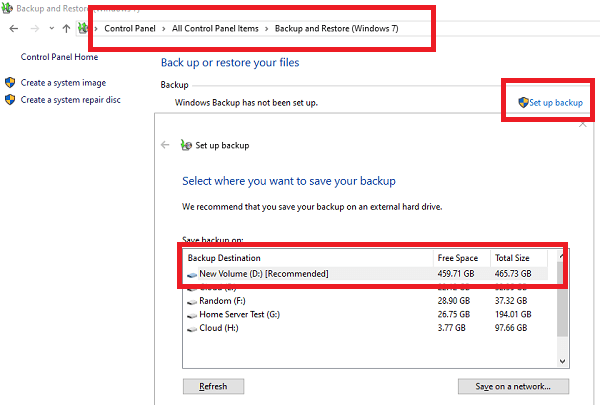
Task: Click shield icon beside Create a system image
Action: point(10,83)
